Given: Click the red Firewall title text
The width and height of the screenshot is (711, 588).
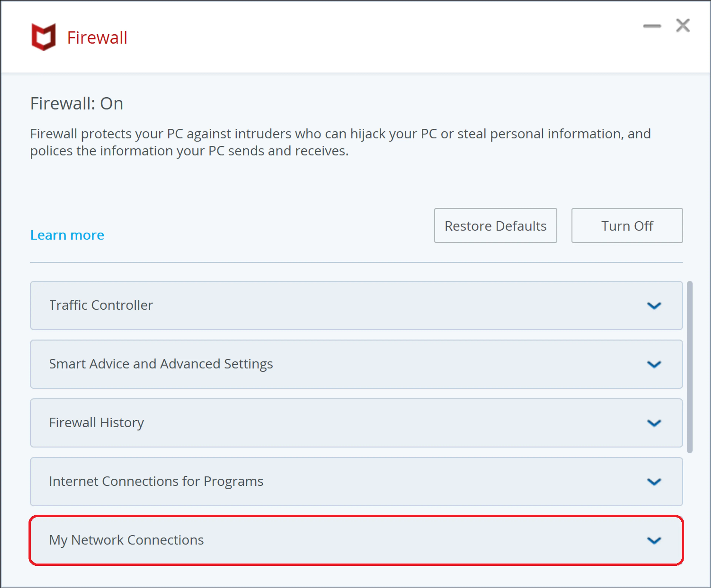Looking at the screenshot, I should tap(97, 38).
